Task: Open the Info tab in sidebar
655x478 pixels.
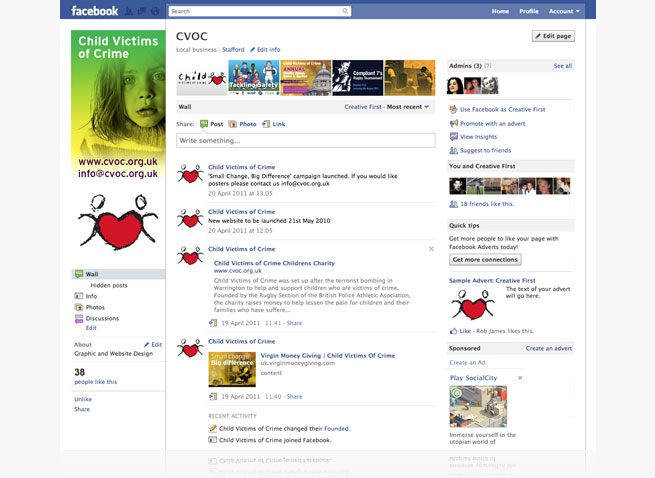Action: pos(86,296)
